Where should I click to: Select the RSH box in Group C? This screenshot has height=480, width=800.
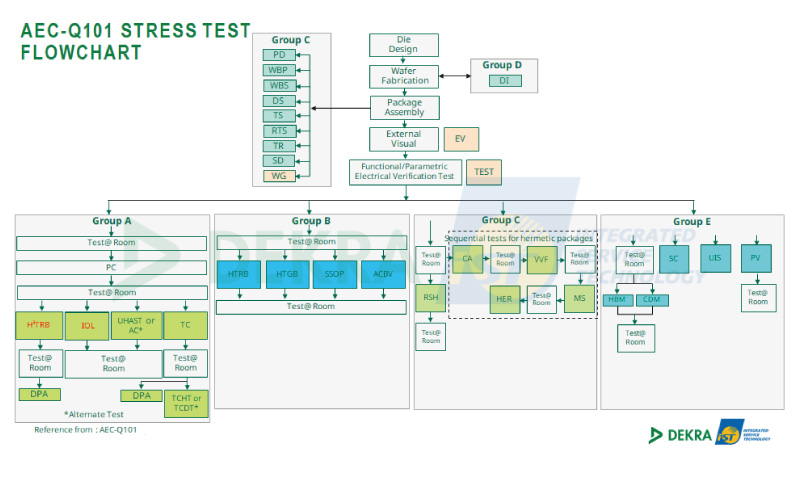(x=430, y=298)
